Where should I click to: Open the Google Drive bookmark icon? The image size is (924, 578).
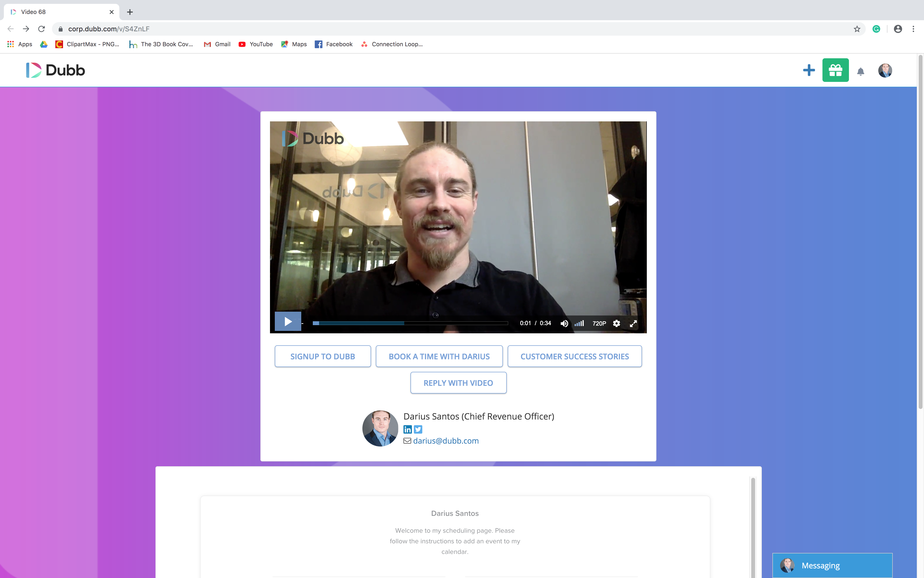[x=44, y=44]
